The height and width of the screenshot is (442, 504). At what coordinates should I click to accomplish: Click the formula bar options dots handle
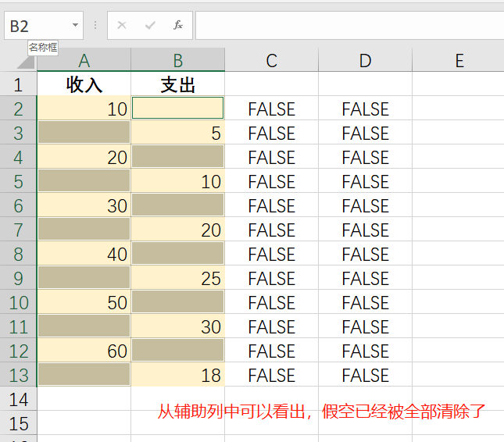95,25
